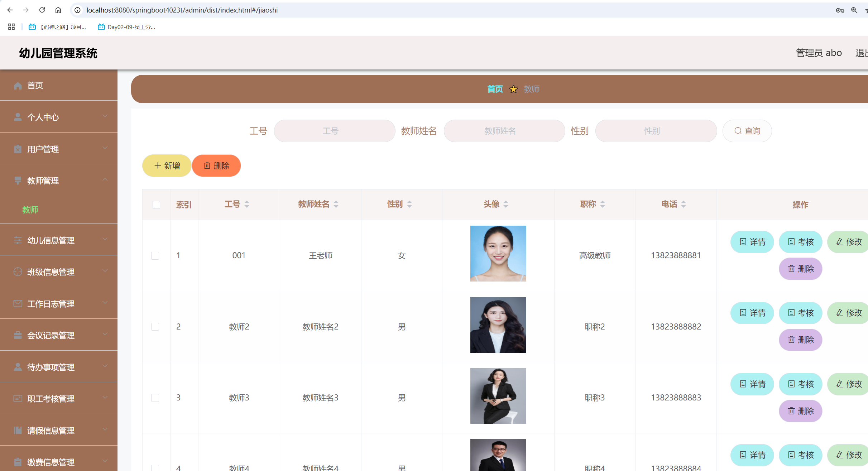Image resolution: width=868 pixels, height=471 pixels.
Task: Sort the 工号 column with its sort arrows
Action: click(x=247, y=204)
